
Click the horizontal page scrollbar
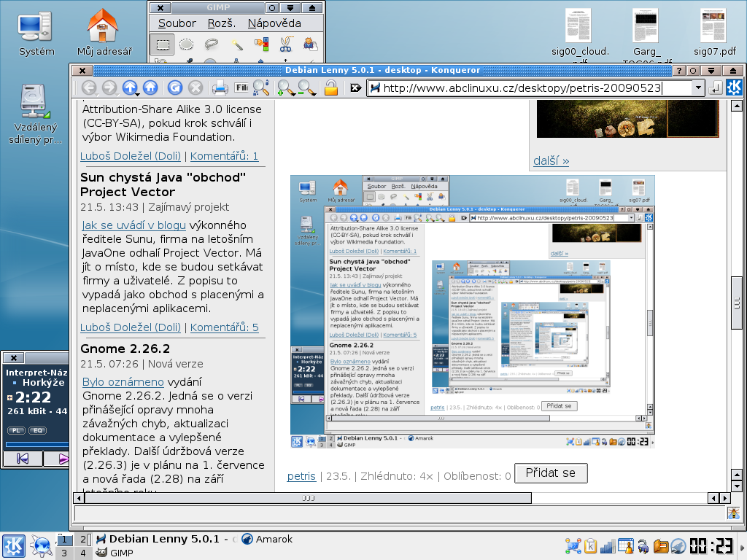pyautogui.click(x=308, y=498)
